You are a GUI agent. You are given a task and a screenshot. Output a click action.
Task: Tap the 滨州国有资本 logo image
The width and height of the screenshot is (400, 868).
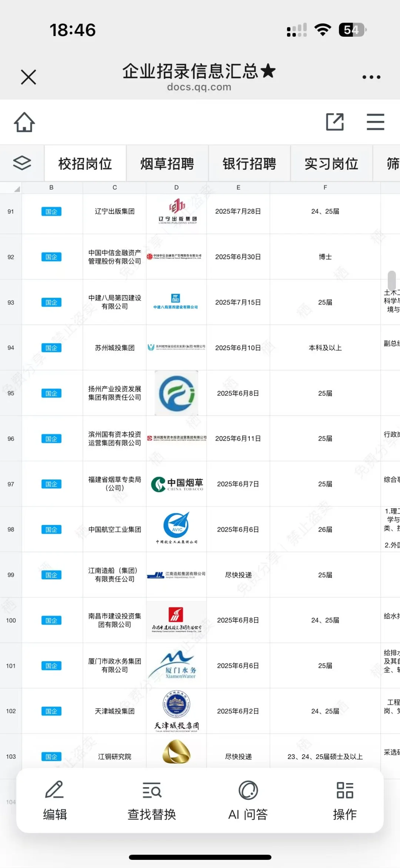coord(177,438)
